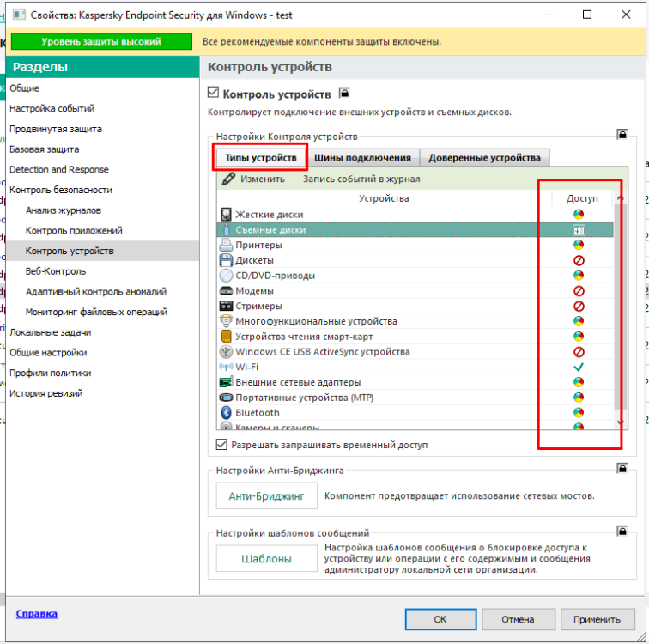Viewport: 649px width, 644px height.
Task: Open Профили политики section
Action: [51, 373]
